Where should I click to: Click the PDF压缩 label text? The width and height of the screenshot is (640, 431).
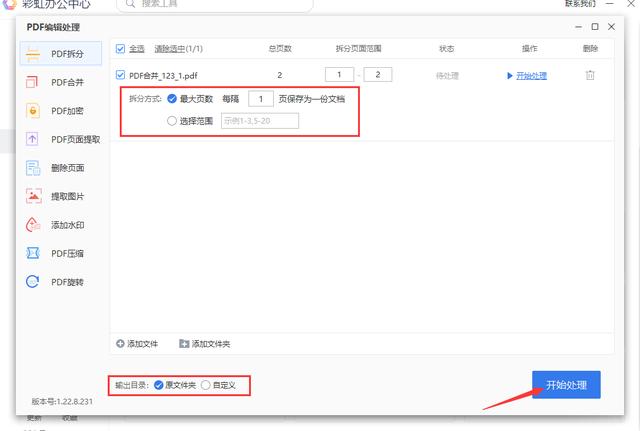click(67, 254)
